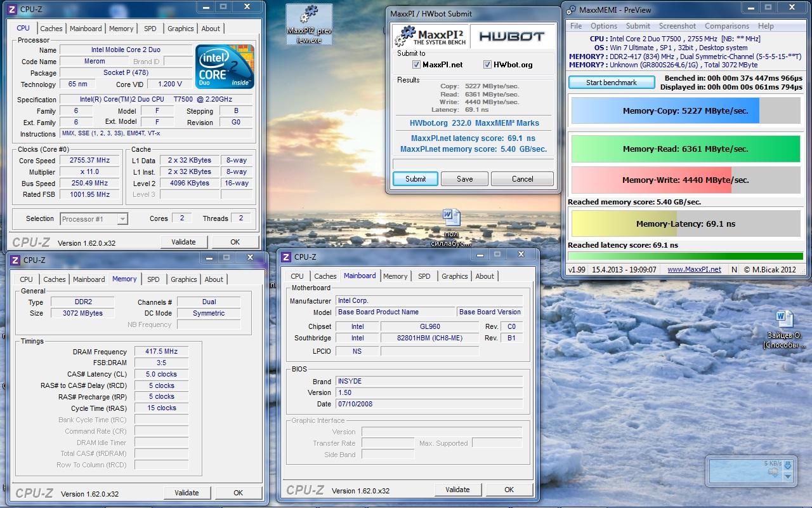Open the www.MaxxPI.net link
This screenshot has width=812, height=508.
click(694, 269)
